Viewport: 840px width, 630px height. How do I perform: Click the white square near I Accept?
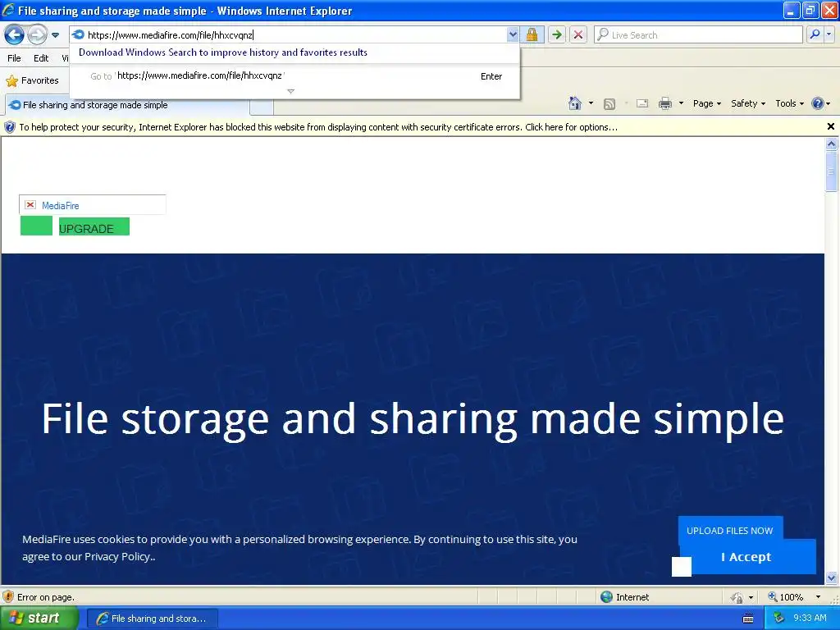click(682, 567)
